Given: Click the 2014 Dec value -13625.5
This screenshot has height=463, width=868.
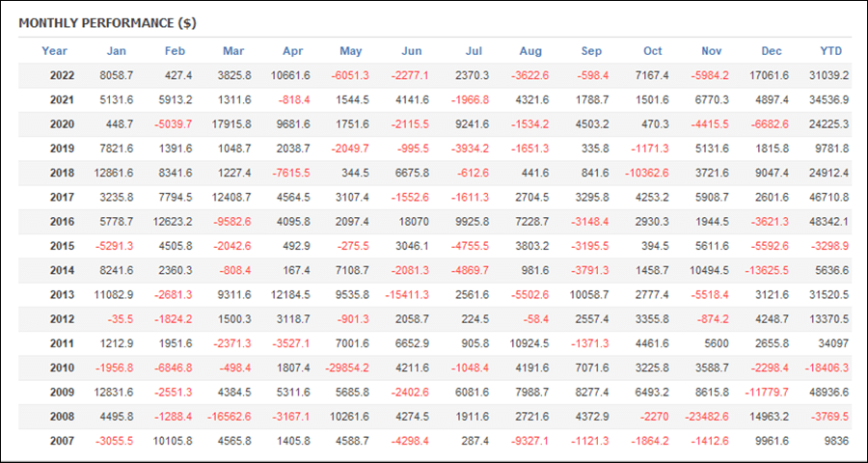Looking at the screenshot, I should 768,271.
